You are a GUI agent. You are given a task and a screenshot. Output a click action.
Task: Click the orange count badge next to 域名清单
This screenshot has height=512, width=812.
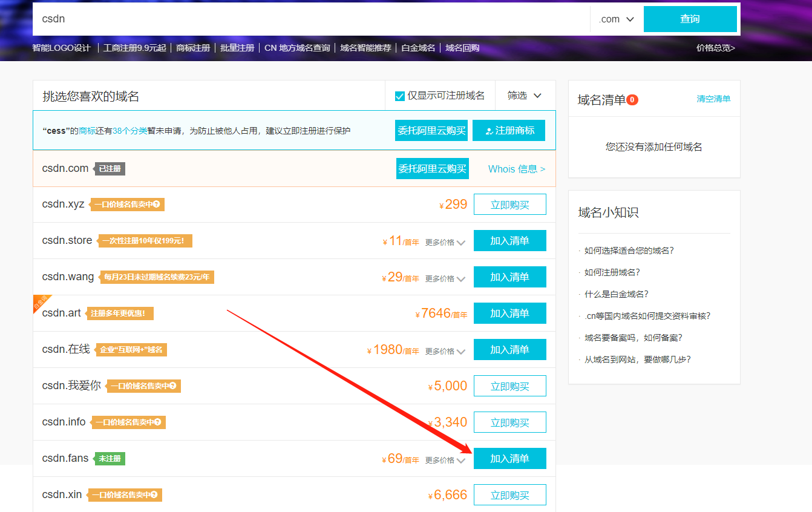coord(633,99)
